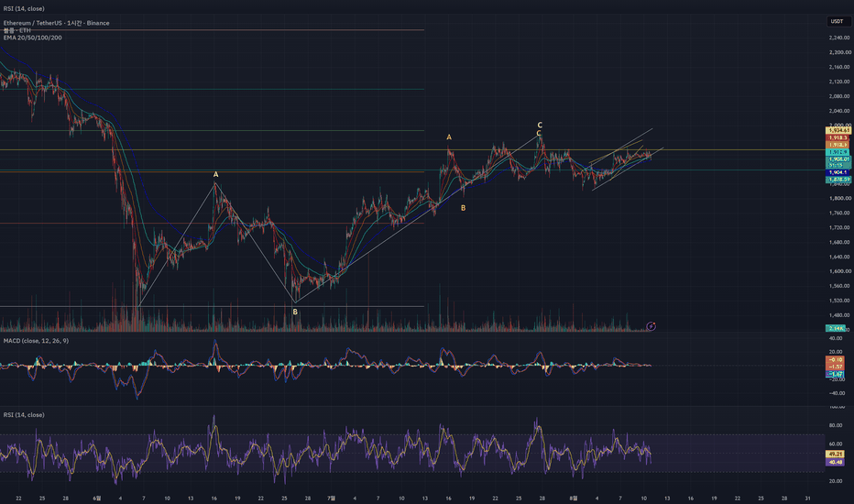854x504 pixels.
Task: Click the 1,520.00 label on price axis
Action: tap(839, 301)
